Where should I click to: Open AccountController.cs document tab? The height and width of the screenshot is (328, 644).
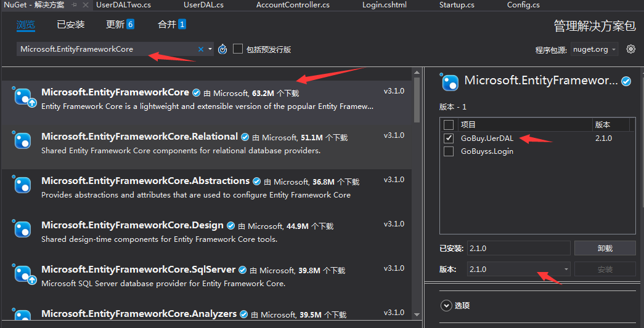(293, 5)
